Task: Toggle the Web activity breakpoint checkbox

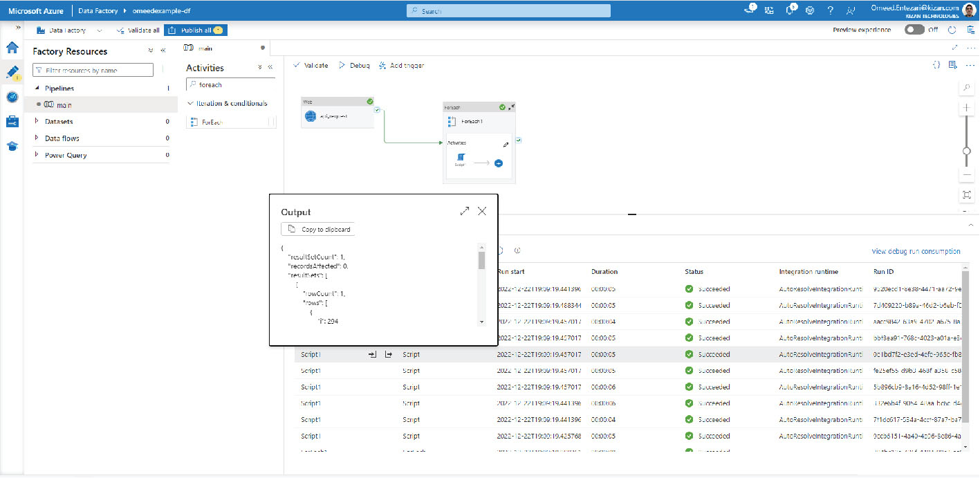Action: tap(377, 109)
